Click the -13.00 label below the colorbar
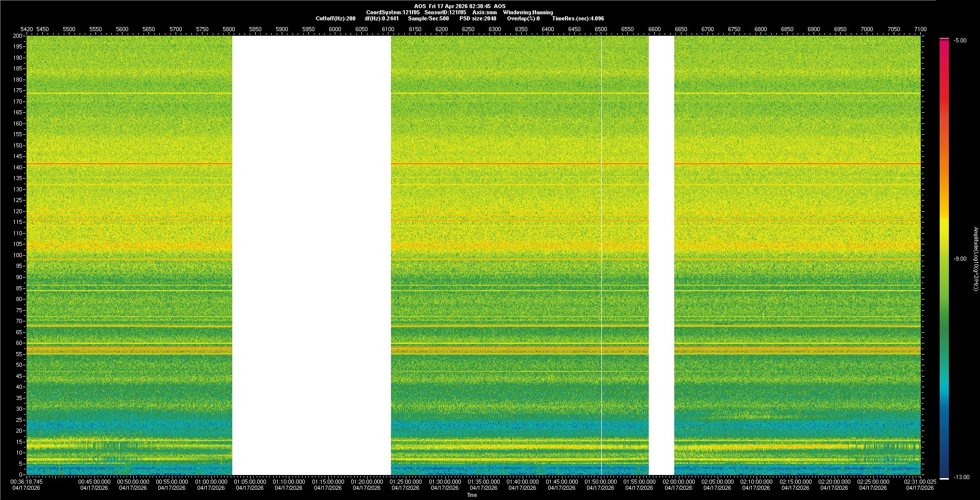Image resolution: width=980 pixels, height=500 pixels. coord(961,477)
